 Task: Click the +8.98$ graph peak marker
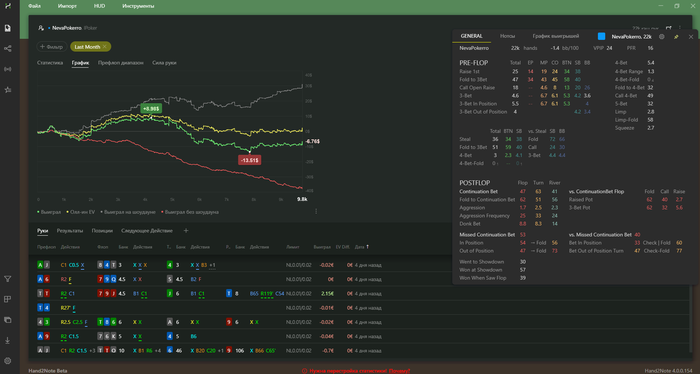[x=151, y=108]
